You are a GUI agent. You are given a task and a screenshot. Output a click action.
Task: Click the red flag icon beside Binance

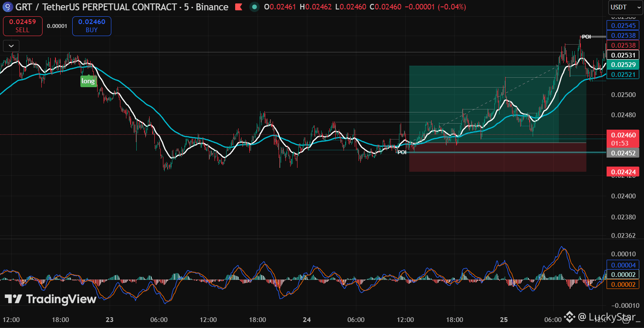(x=238, y=7)
